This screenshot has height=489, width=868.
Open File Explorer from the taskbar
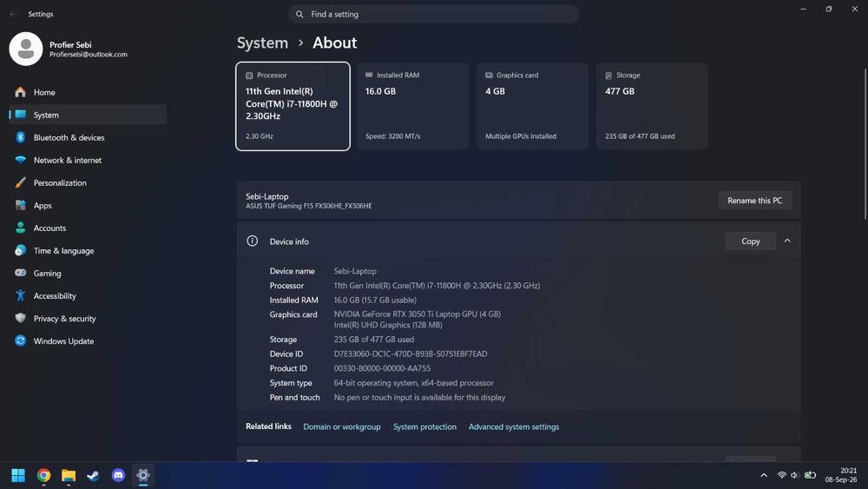[x=69, y=475]
